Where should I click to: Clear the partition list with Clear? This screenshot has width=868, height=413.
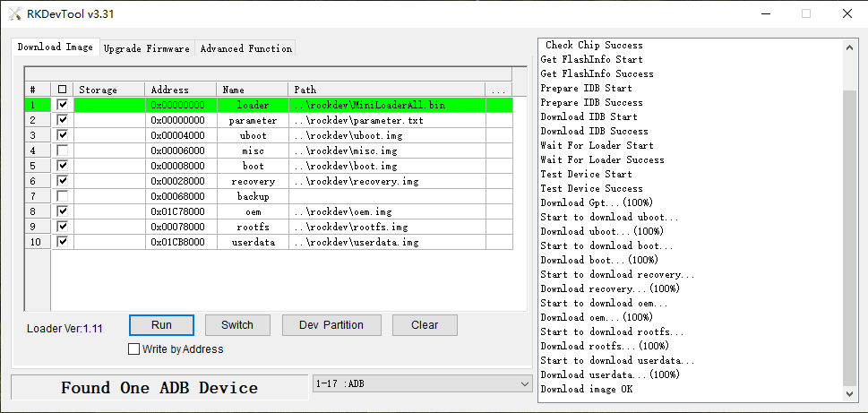[x=425, y=325]
